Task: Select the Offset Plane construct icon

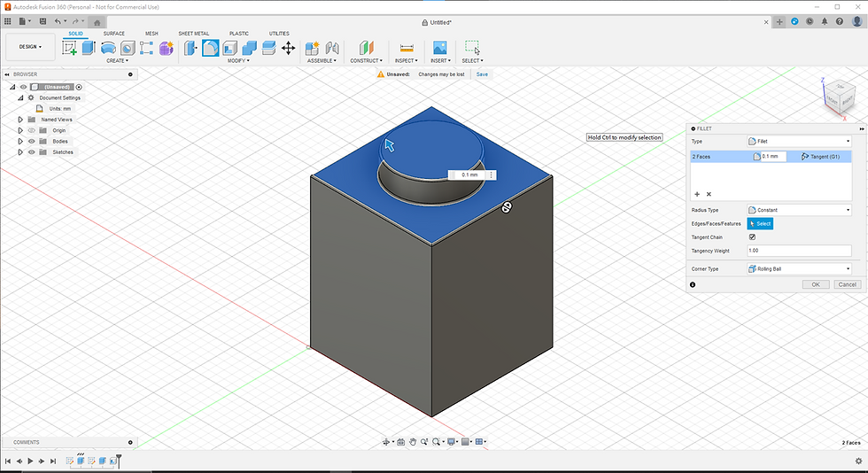Action: pyautogui.click(x=367, y=48)
